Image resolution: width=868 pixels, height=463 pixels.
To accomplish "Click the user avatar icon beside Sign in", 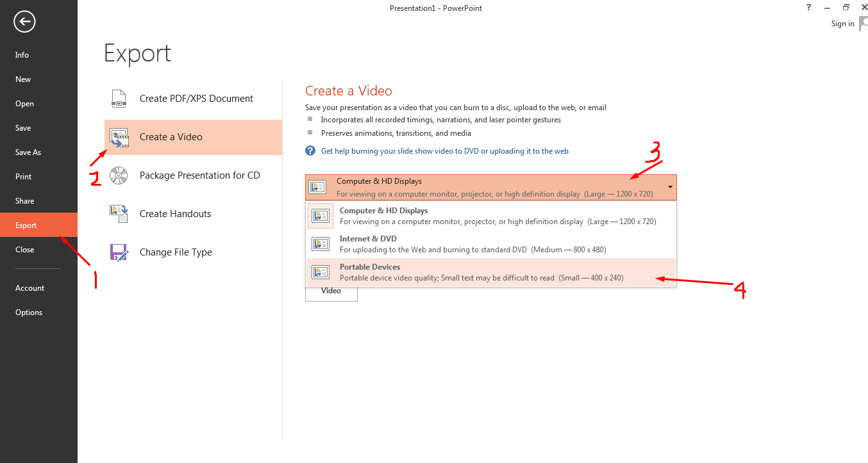I will coord(864,24).
